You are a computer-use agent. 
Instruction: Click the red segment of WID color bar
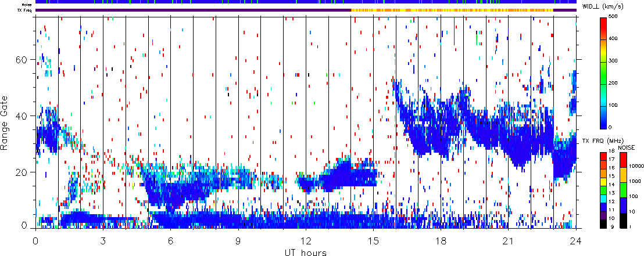(x=603, y=28)
